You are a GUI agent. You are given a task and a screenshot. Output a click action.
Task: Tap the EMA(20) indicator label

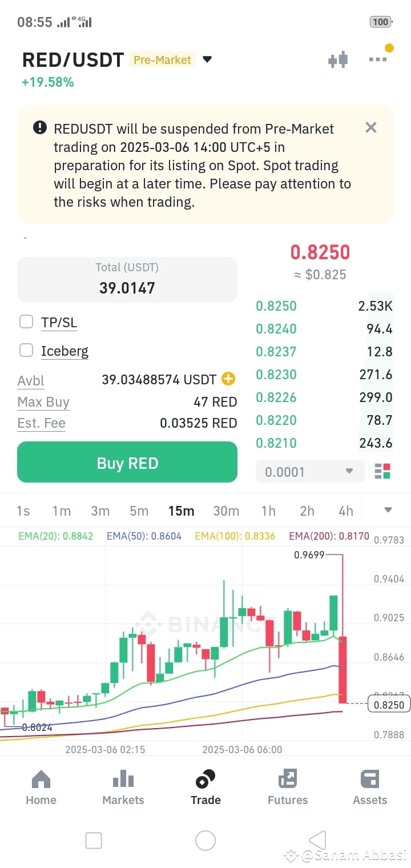coord(55,536)
